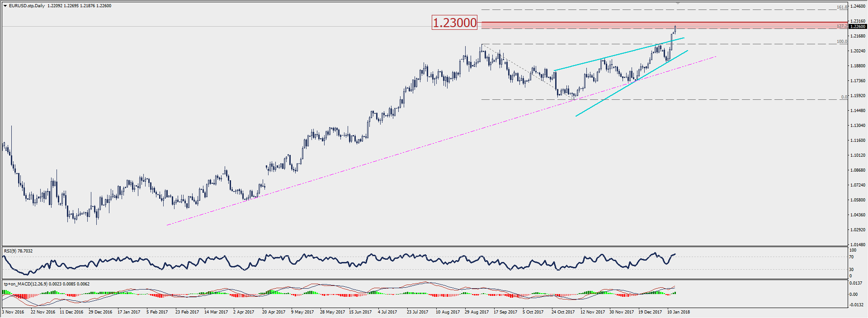The image size is (868, 318).
Task: Click the 9 May 2017 date label
Action: click(302, 312)
